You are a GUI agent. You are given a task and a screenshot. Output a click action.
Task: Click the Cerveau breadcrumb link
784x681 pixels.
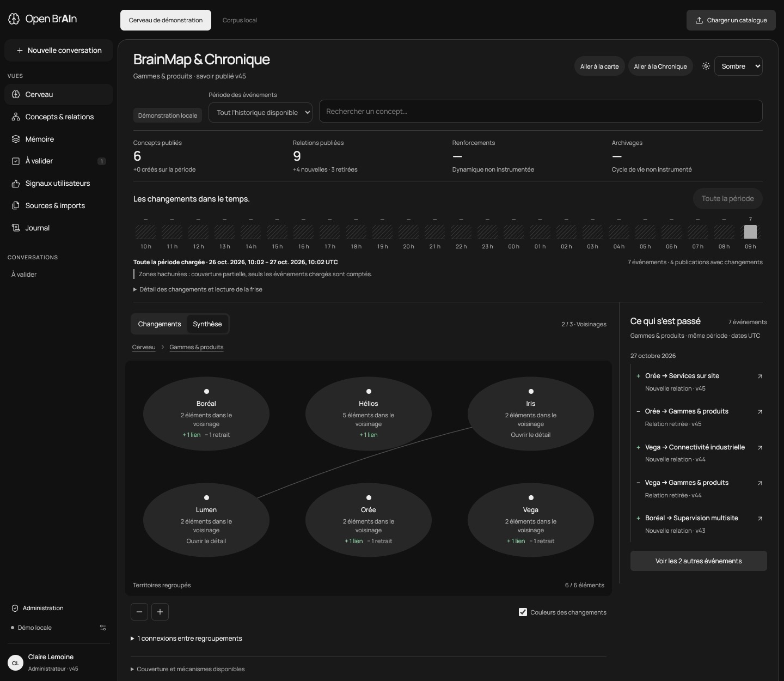tap(144, 347)
